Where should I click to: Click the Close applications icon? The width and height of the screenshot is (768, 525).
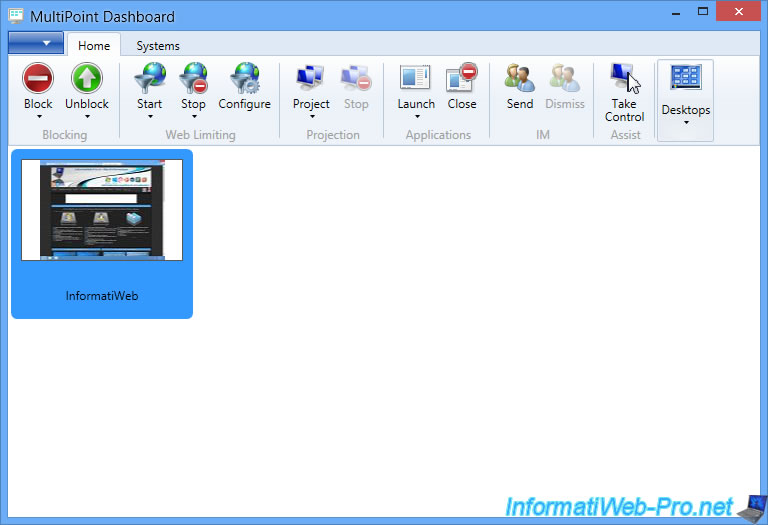pos(462,79)
